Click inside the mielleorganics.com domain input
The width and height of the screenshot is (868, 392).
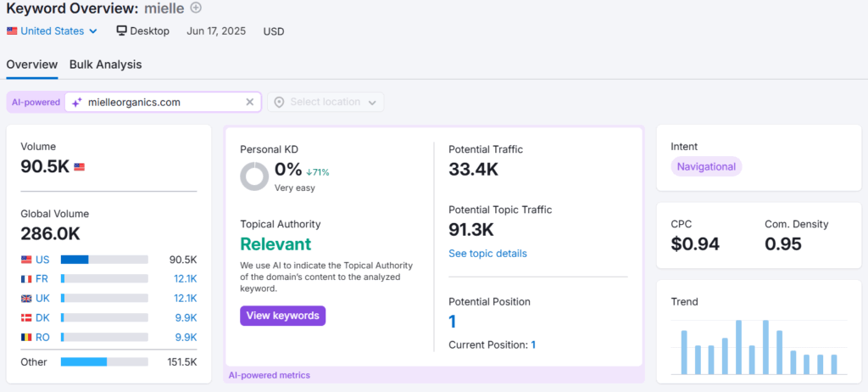click(164, 102)
